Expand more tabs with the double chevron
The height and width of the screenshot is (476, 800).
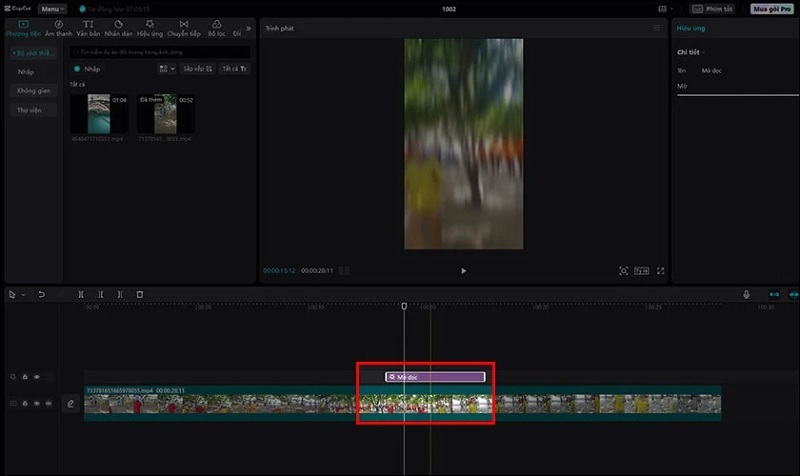pos(249,27)
